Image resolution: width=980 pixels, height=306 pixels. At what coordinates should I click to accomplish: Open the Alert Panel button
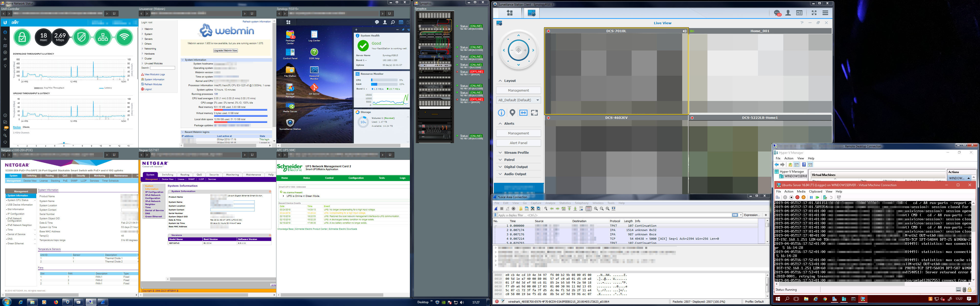coord(518,143)
